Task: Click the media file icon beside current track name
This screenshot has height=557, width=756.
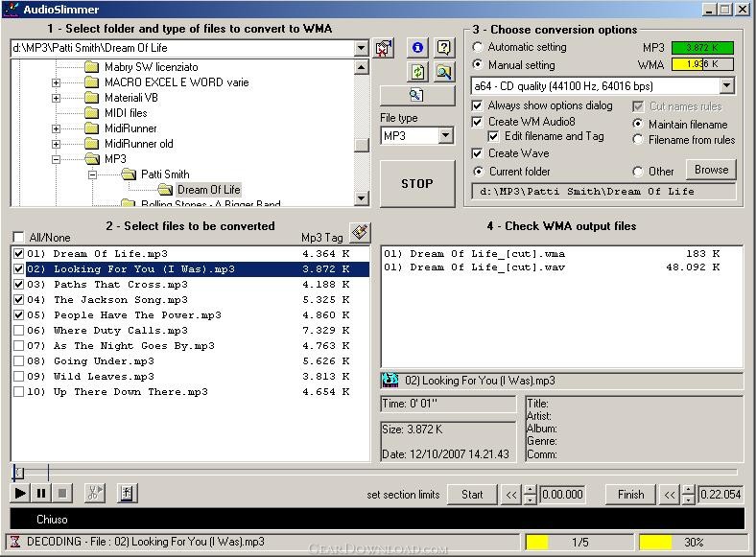Action: [x=390, y=381]
